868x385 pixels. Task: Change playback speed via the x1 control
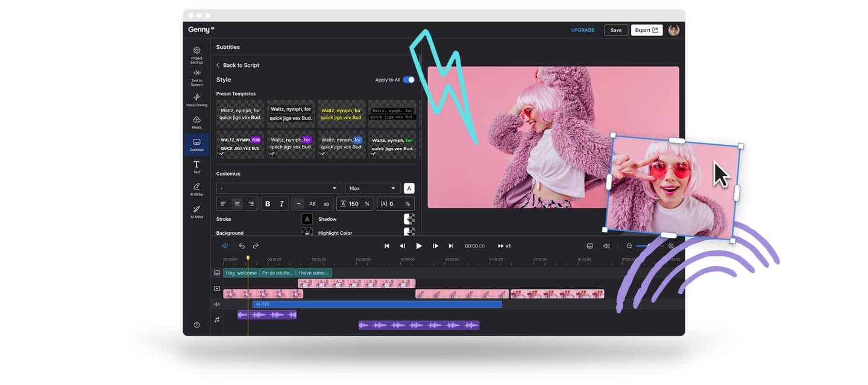504,246
